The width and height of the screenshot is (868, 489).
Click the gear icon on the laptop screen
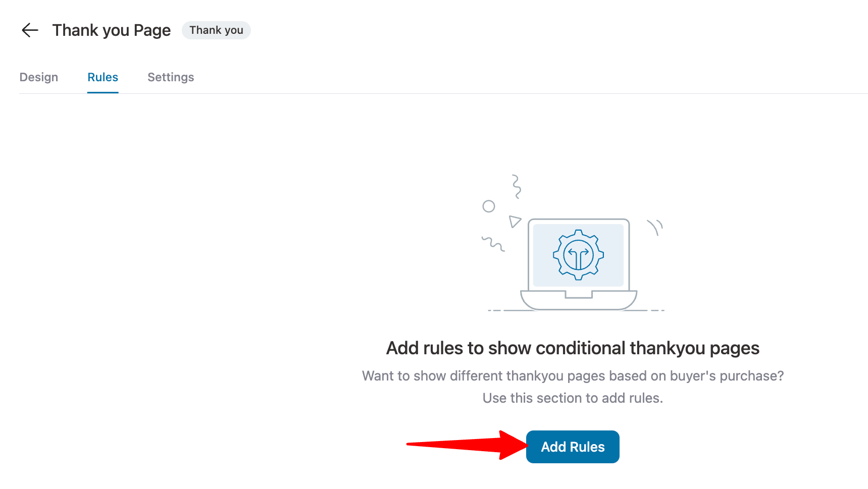click(578, 255)
